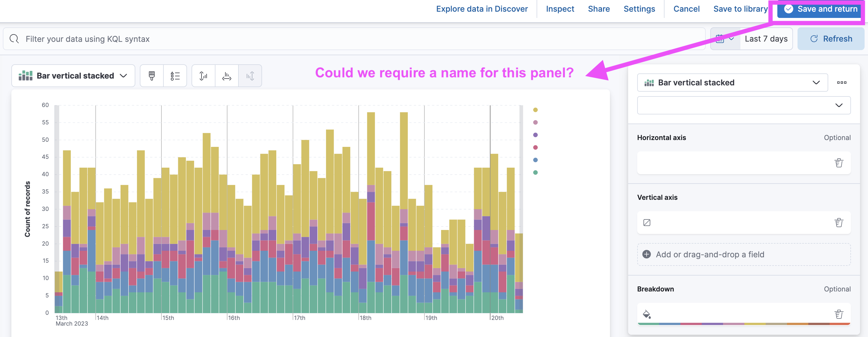Open the bottom axis settings icon

(227, 75)
